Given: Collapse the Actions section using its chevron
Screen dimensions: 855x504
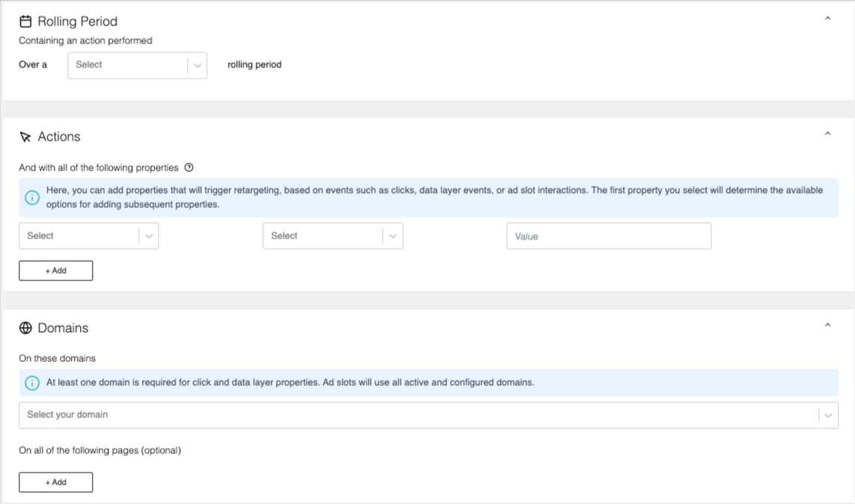Looking at the screenshot, I should click(x=827, y=134).
